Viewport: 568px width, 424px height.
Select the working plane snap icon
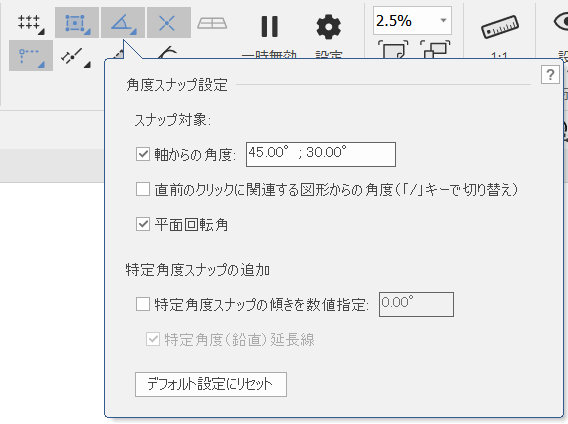[212, 22]
